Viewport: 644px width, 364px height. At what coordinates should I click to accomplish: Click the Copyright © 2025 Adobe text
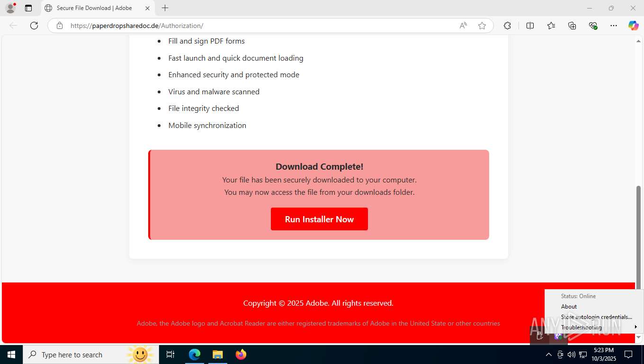[x=318, y=303]
